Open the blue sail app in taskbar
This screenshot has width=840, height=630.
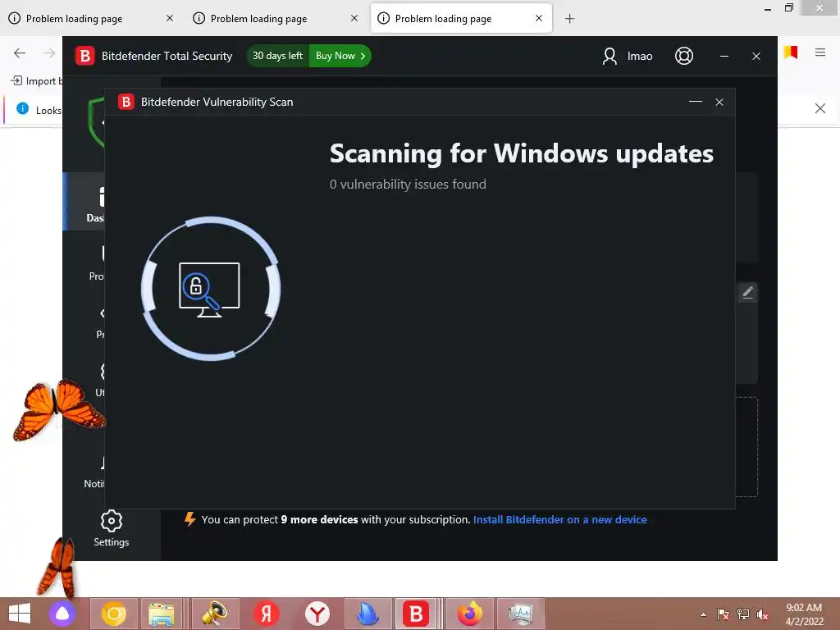pos(368,614)
